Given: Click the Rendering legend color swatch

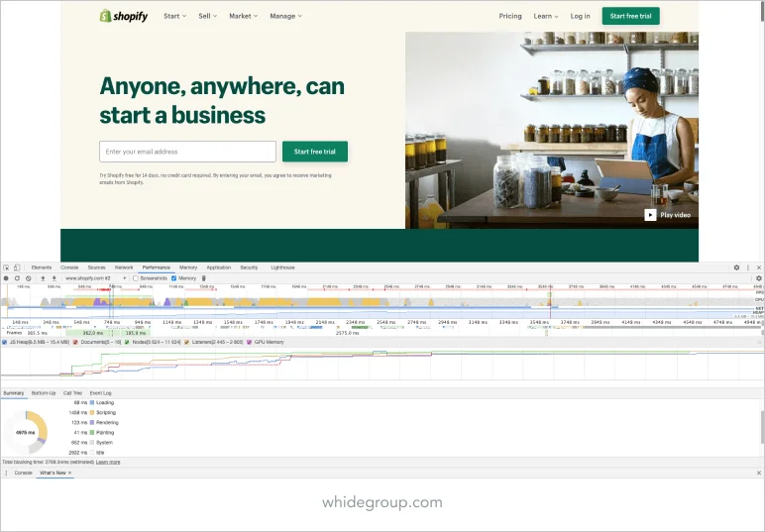Looking at the screenshot, I should (x=92, y=423).
